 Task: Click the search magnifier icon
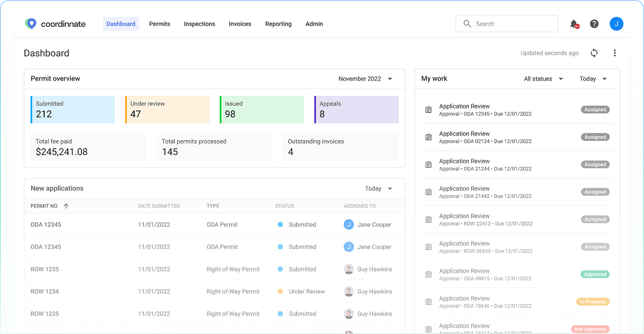(467, 24)
